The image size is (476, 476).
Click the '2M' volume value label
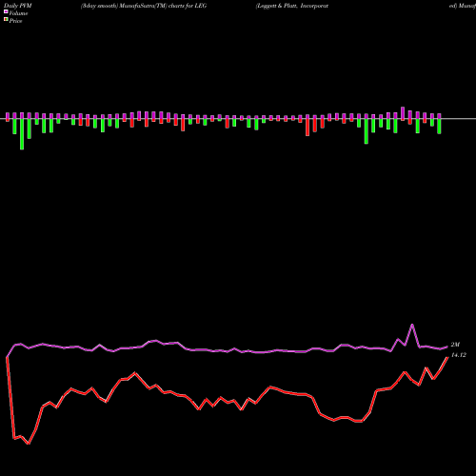455,345
